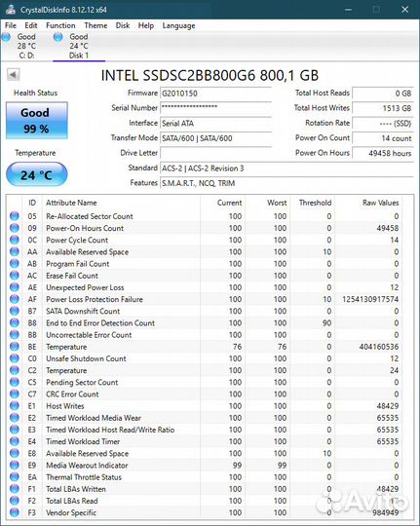This screenshot has width=420, height=526.
Task: Click the previous disk arrow button
Action: pyautogui.click(x=13, y=74)
